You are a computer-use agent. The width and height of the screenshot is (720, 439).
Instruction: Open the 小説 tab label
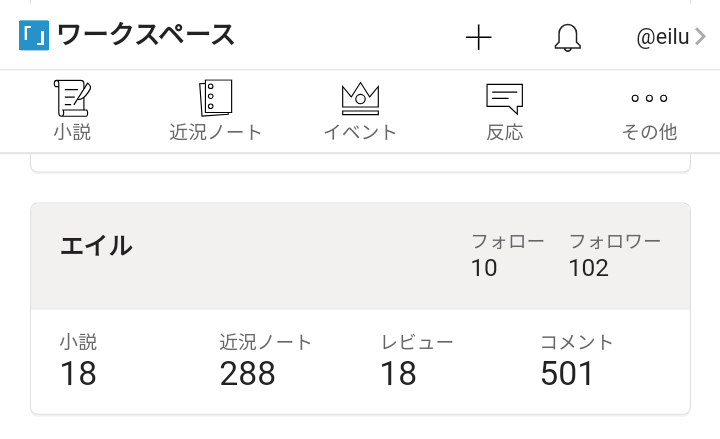coord(72,132)
